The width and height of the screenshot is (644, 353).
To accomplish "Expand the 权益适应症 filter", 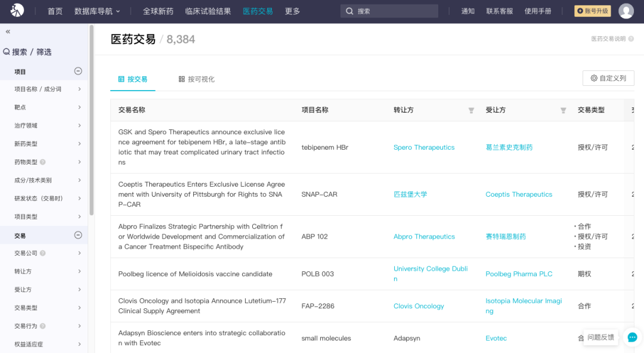I will (x=79, y=344).
